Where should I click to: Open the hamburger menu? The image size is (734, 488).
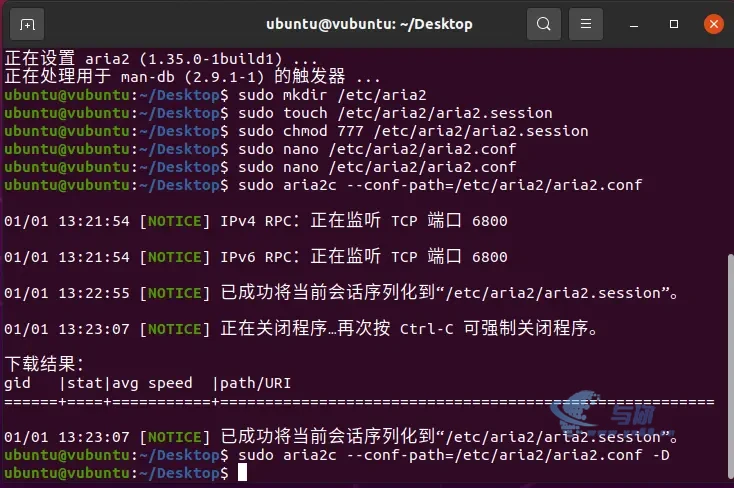(586, 24)
